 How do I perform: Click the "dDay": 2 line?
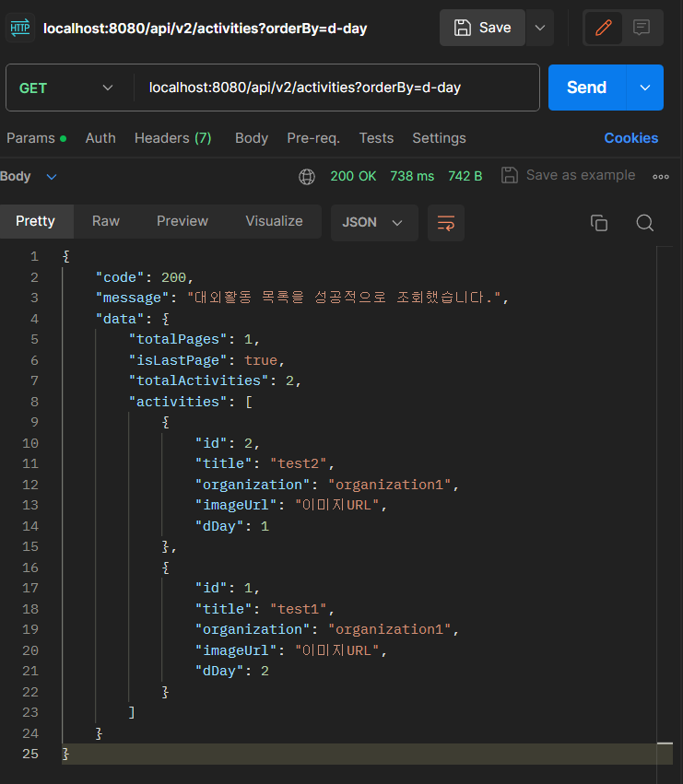[x=232, y=671]
